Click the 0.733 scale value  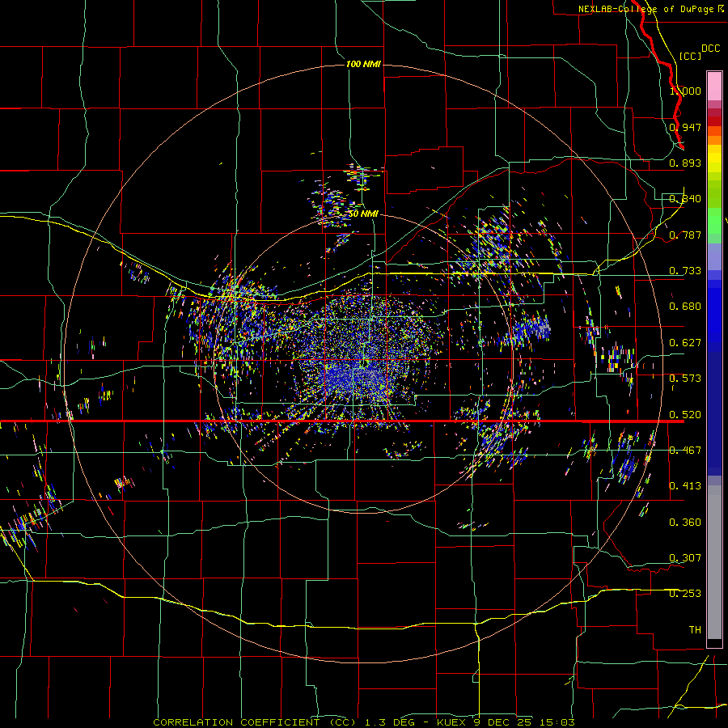685,271
